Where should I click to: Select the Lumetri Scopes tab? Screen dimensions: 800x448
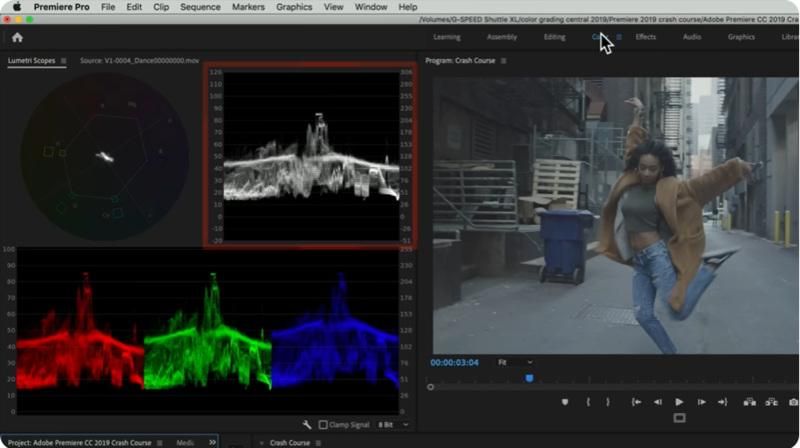point(31,61)
